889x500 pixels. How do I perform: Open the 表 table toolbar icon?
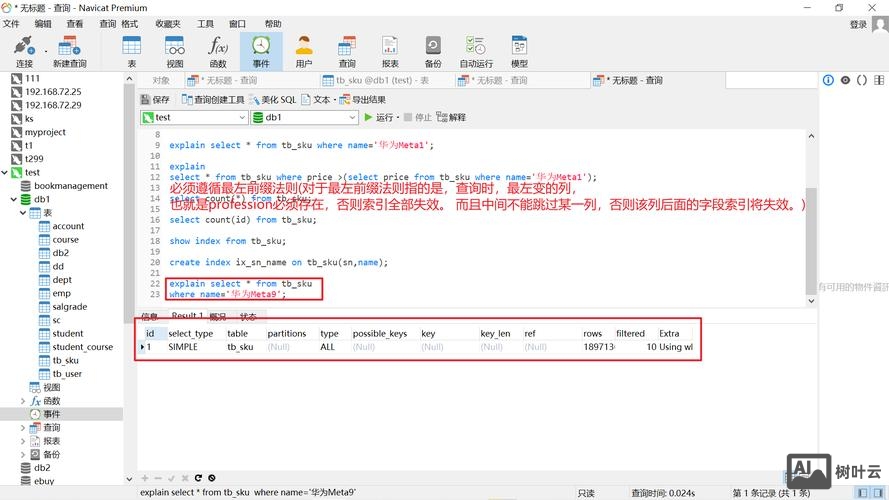point(132,52)
